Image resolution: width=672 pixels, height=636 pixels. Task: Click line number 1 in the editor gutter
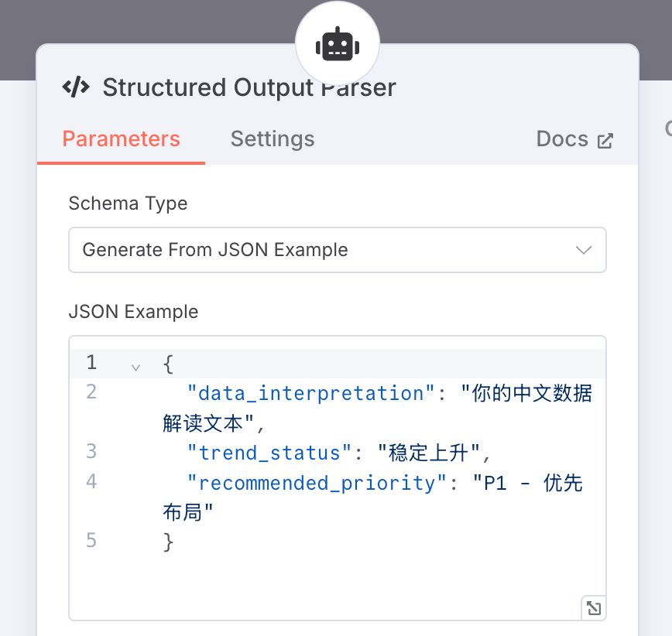pos(91,362)
